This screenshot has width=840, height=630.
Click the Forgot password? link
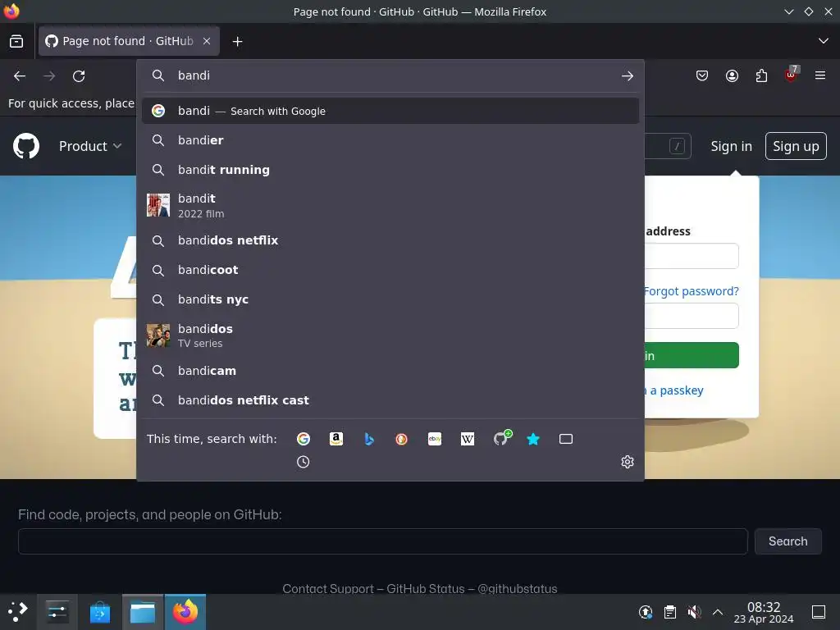click(x=691, y=291)
